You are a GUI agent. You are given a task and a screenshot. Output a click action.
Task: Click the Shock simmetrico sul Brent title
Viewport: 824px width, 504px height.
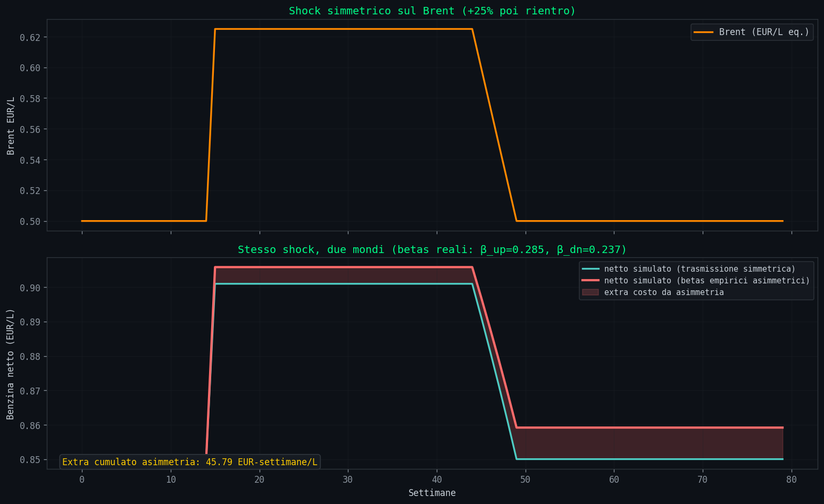click(431, 11)
